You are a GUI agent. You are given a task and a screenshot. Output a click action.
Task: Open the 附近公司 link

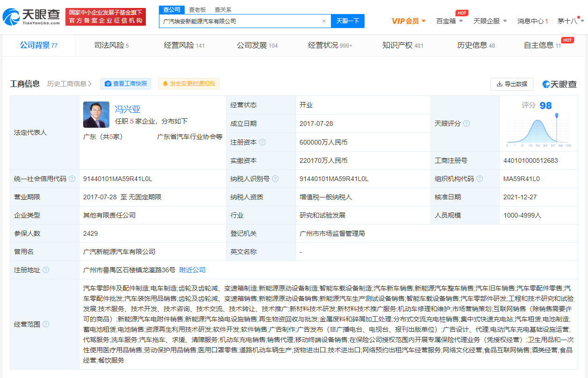coord(192,270)
